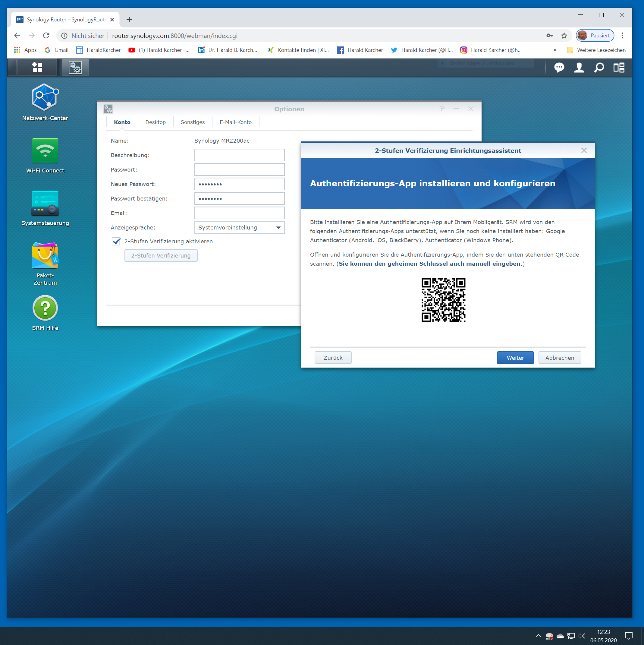Open the notifications speech bubble icon
Screen dimensions: 644x645
click(x=559, y=68)
